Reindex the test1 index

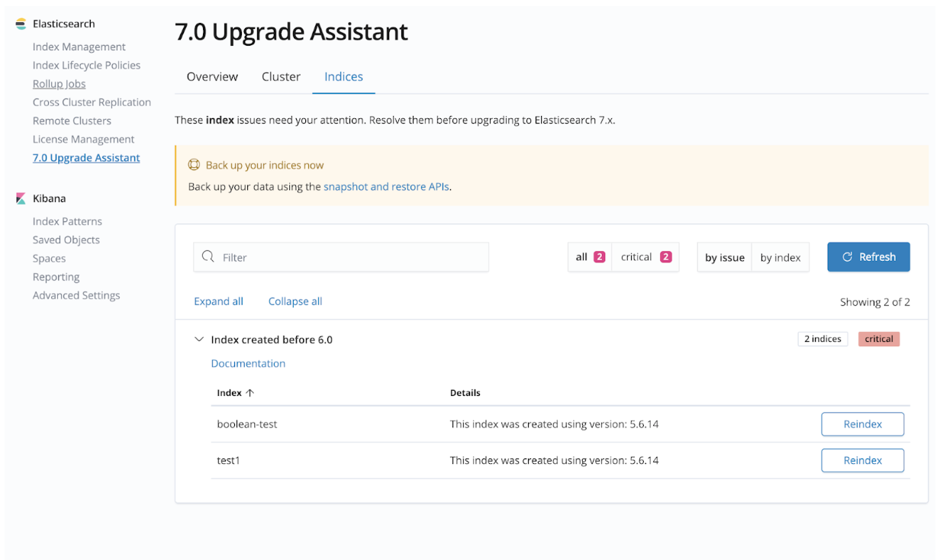[x=863, y=460]
